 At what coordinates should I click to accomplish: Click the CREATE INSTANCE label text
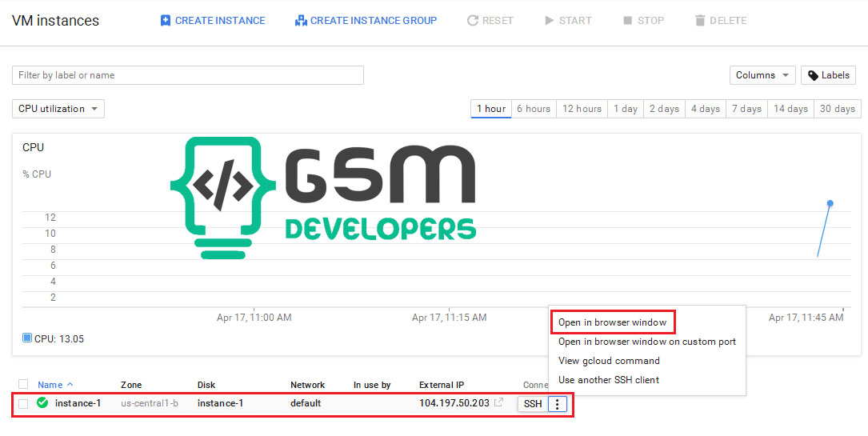[220, 21]
